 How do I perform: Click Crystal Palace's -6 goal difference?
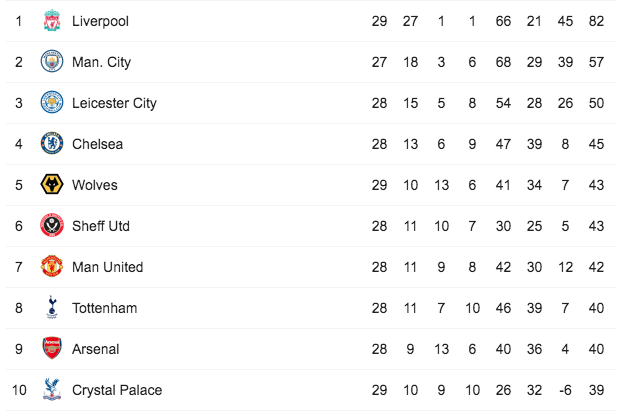565,390
